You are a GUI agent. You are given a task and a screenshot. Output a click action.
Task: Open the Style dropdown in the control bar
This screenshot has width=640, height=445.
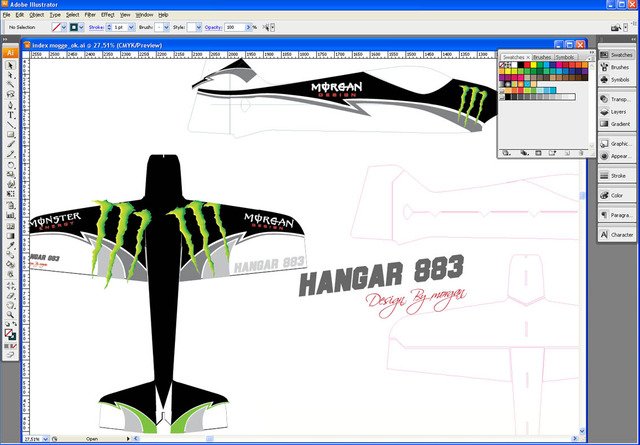(199, 27)
